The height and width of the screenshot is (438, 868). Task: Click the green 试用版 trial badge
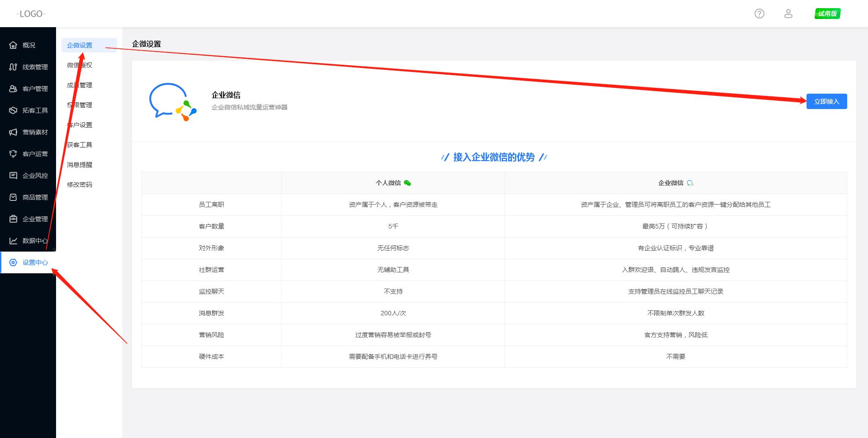coord(827,14)
